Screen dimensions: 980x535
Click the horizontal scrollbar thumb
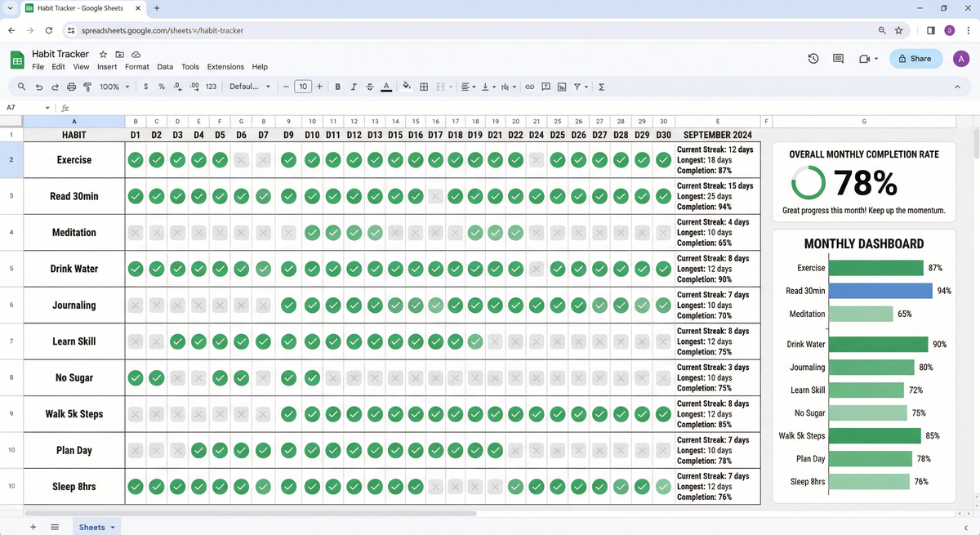tap(251, 514)
